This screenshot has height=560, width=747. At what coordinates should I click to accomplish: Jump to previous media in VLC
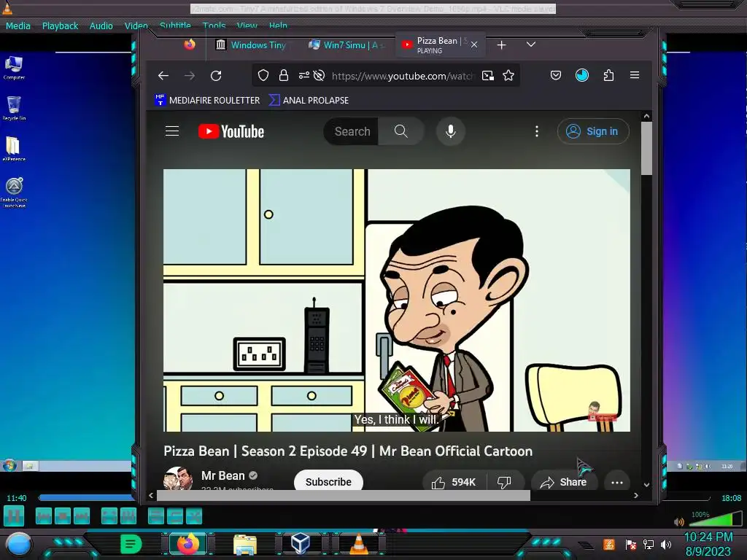[x=43, y=516]
